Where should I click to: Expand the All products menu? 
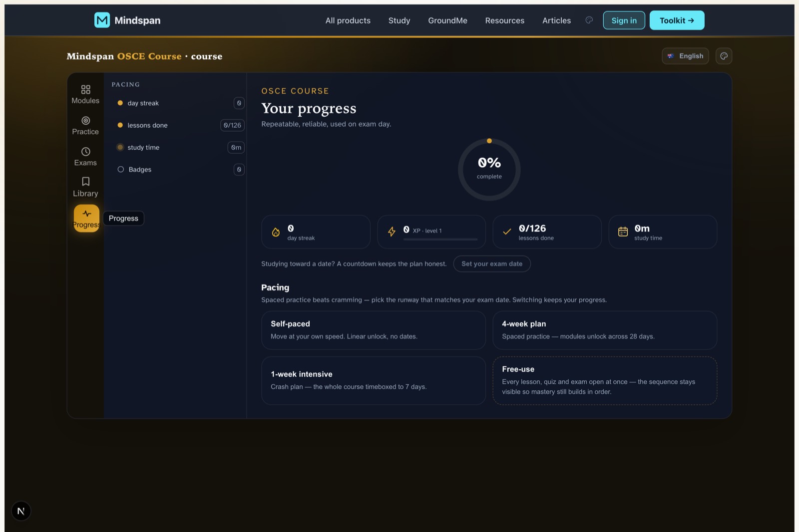coord(348,20)
